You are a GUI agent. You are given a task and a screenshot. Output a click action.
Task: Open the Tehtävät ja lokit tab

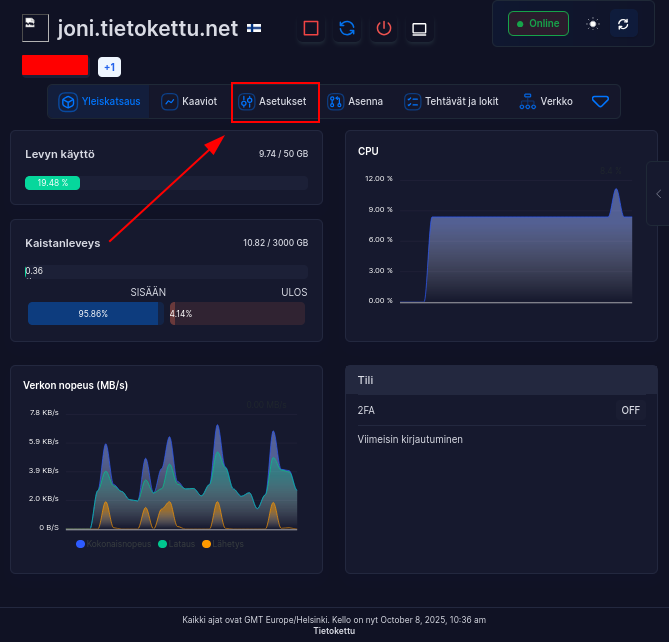click(x=451, y=101)
